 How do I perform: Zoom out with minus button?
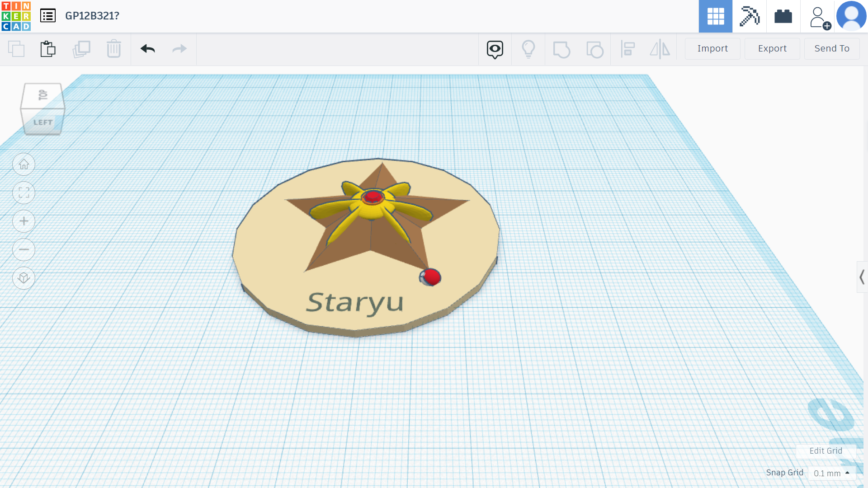(x=24, y=250)
